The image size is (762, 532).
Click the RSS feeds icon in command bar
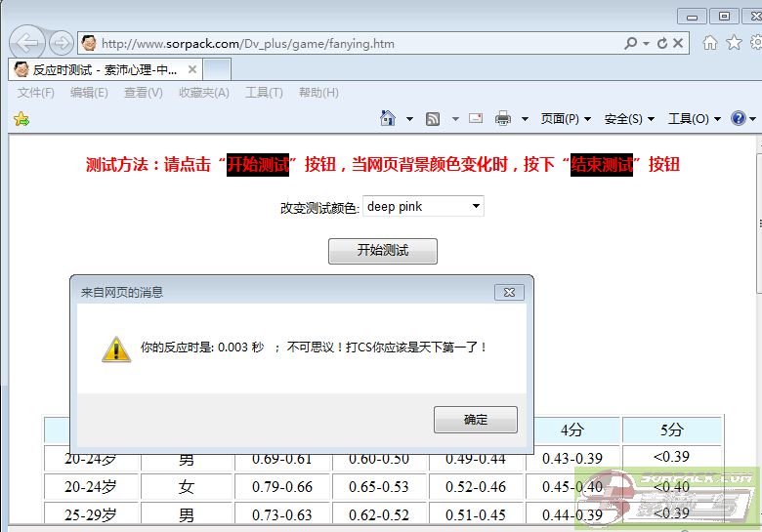click(432, 119)
